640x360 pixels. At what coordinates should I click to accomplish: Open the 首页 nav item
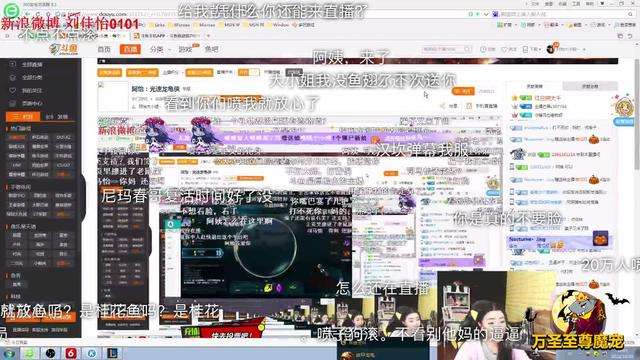(x=104, y=49)
